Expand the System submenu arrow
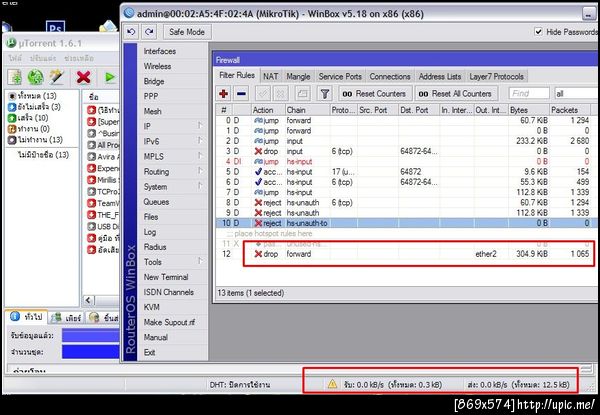The image size is (600, 415). pyautogui.click(x=200, y=186)
